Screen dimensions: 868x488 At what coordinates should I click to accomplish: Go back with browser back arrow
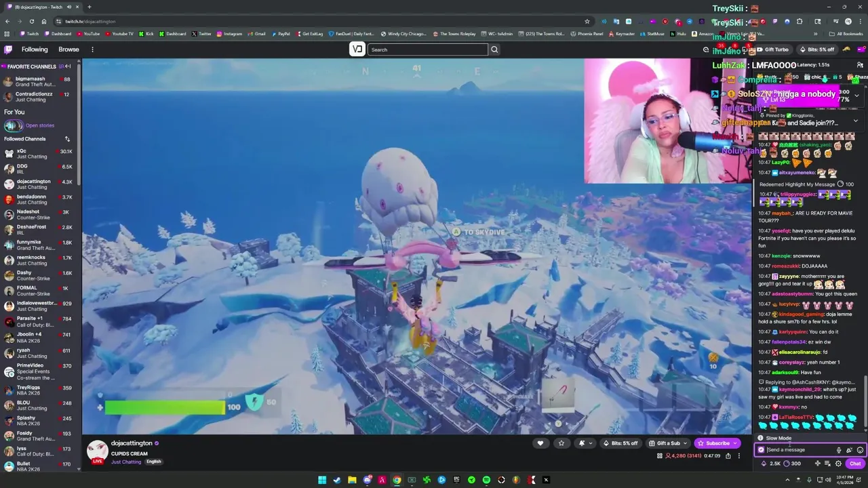(7, 21)
